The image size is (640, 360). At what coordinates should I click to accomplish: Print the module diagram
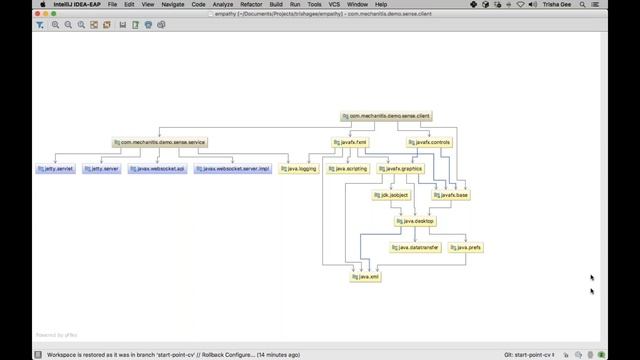pyautogui.click(x=148, y=25)
